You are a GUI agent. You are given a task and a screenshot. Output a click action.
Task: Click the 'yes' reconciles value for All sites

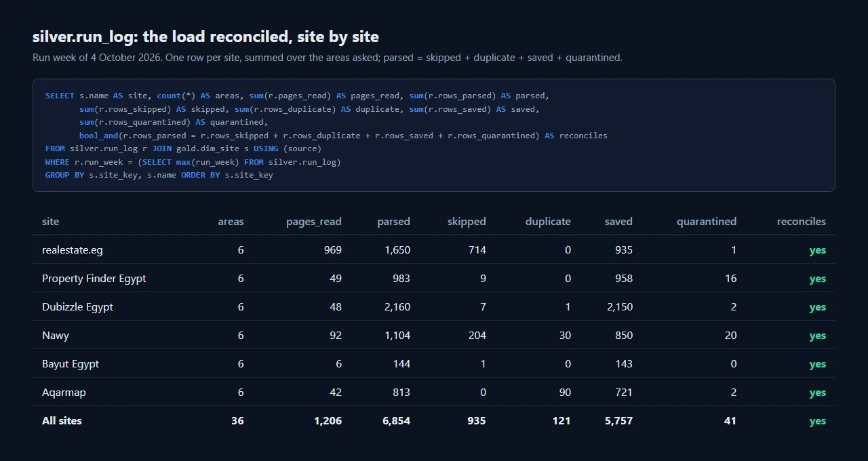[818, 421]
